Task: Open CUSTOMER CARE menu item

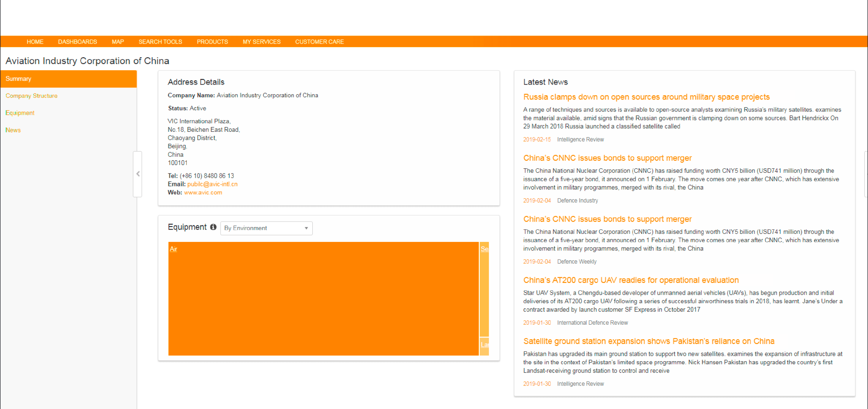Action: click(319, 42)
